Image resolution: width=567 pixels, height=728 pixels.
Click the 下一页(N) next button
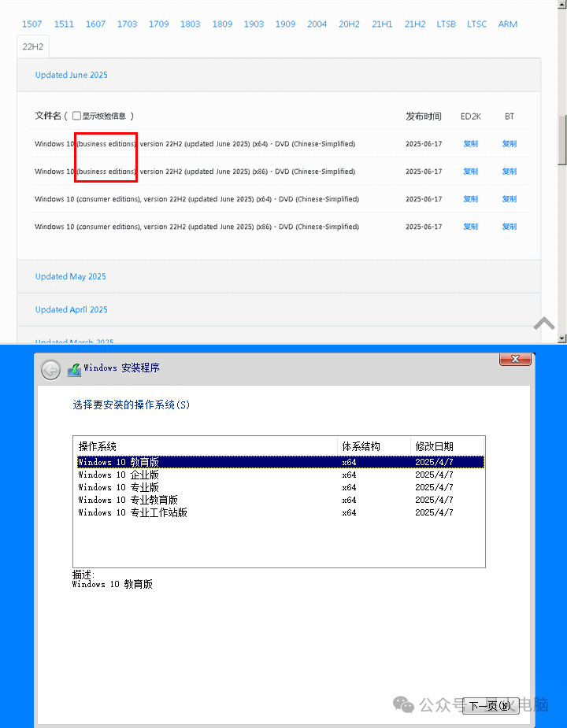tap(491, 706)
